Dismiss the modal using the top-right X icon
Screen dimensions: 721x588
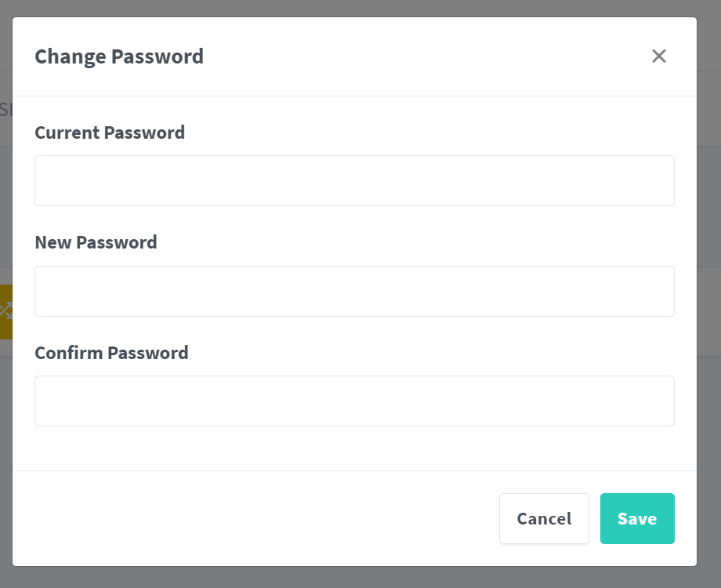pyautogui.click(x=658, y=56)
